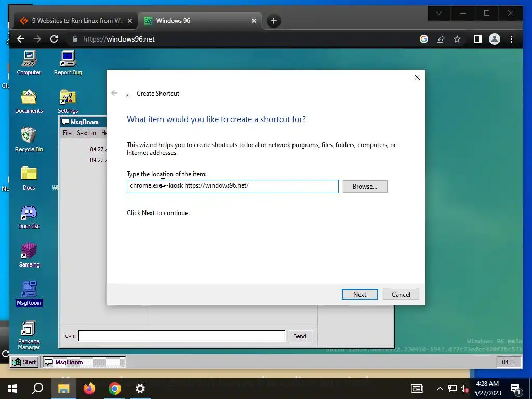Screen dimensions: 532x399
Task: Click the muted volume tray icon
Action: click(465, 389)
